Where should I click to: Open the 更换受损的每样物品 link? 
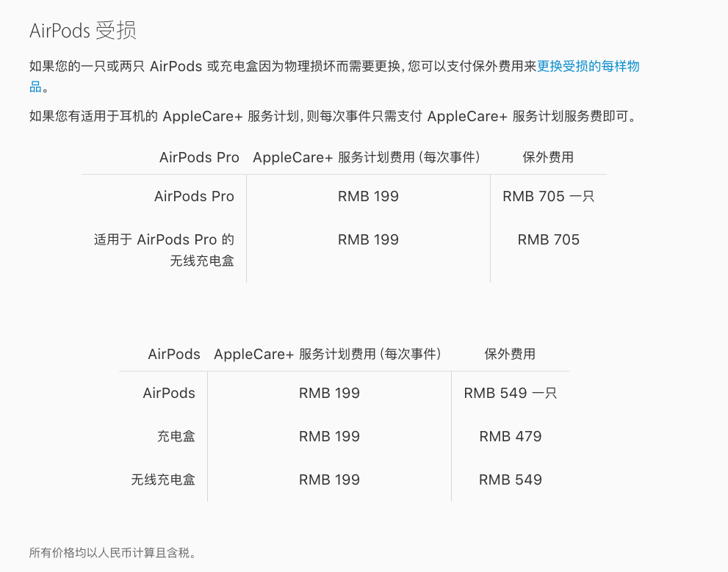click(588, 66)
